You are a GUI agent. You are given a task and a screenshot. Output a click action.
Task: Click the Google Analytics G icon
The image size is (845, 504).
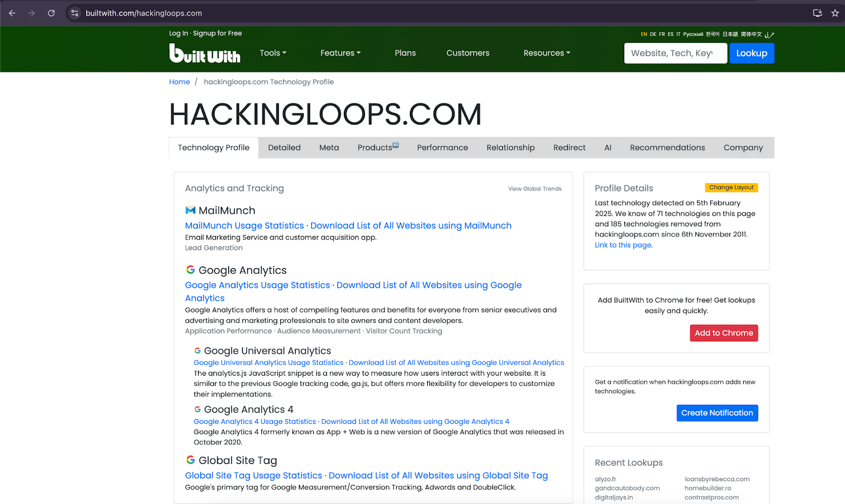tap(191, 270)
